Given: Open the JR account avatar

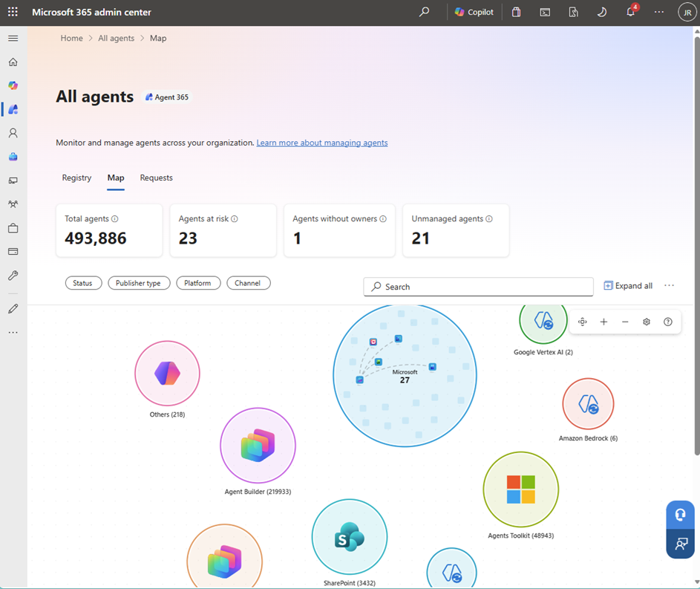Looking at the screenshot, I should pyautogui.click(x=687, y=13).
